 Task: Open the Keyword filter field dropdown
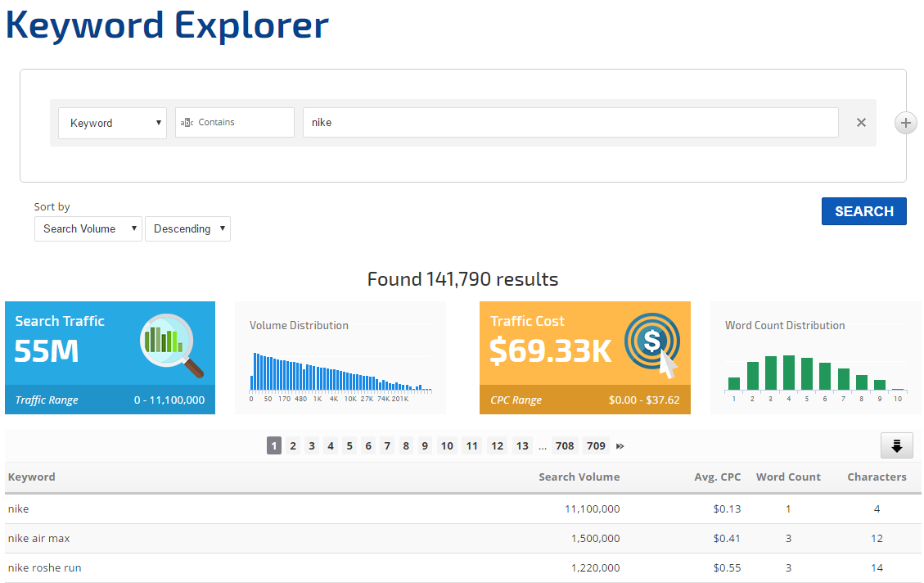pos(112,123)
